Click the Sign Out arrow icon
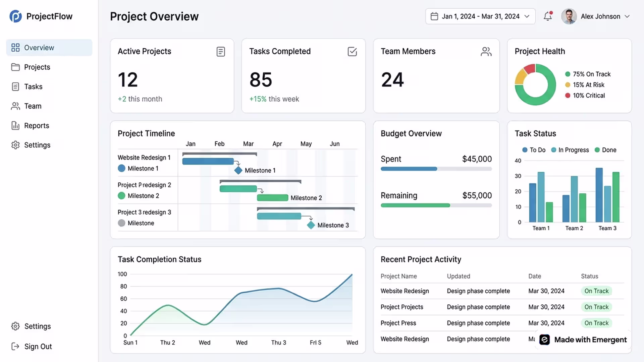Viewport: 644px width, 362px height. [15, 346]
